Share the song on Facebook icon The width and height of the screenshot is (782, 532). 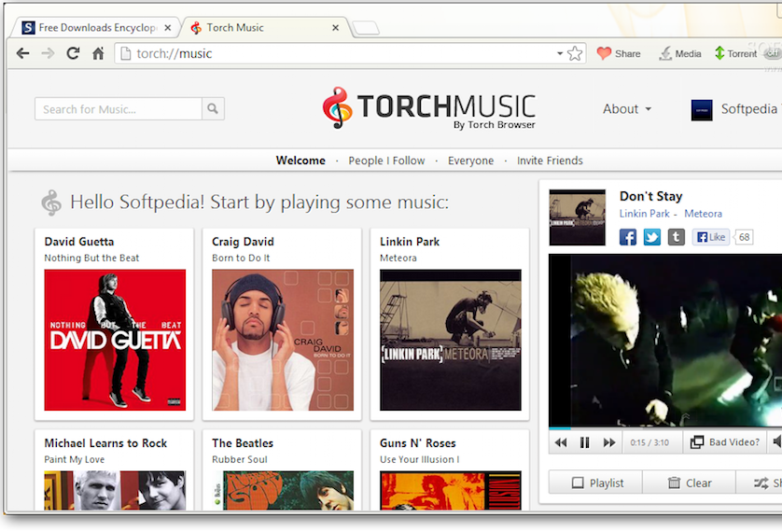[627, 237]
